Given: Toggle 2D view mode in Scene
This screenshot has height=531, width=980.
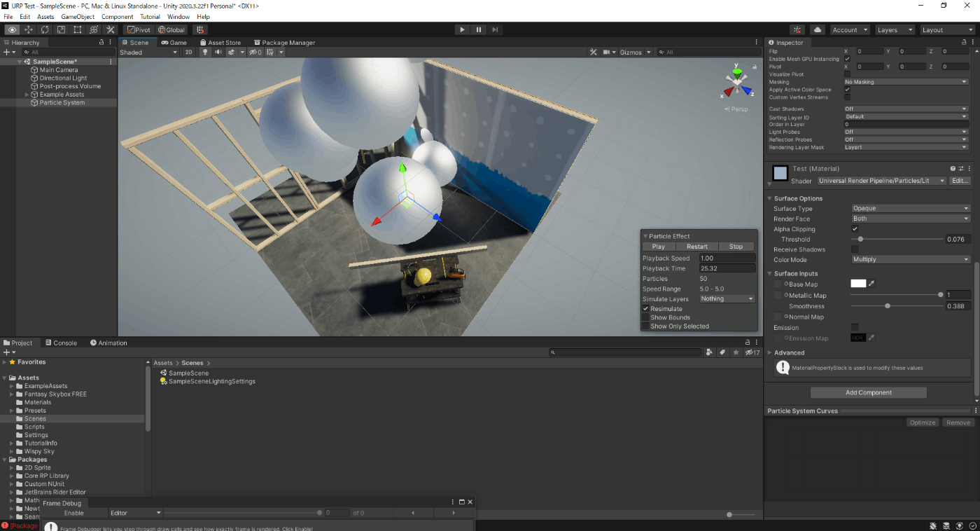Looking at the screenshot, I should (x=188, y=53).
